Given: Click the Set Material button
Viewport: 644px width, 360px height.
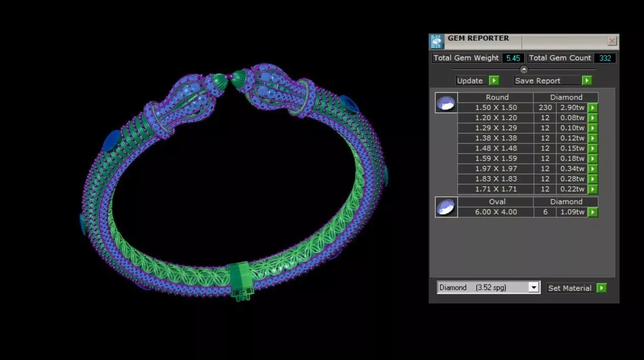Looking at the screenshot, I should 570,288.
